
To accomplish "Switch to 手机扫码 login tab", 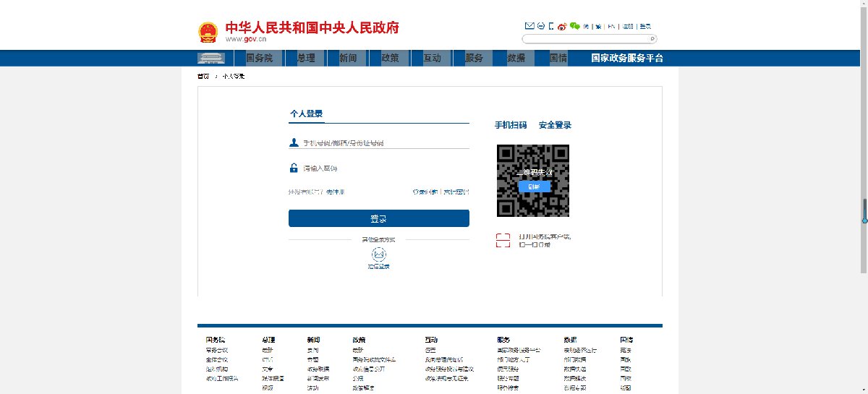I will [511, 125].
